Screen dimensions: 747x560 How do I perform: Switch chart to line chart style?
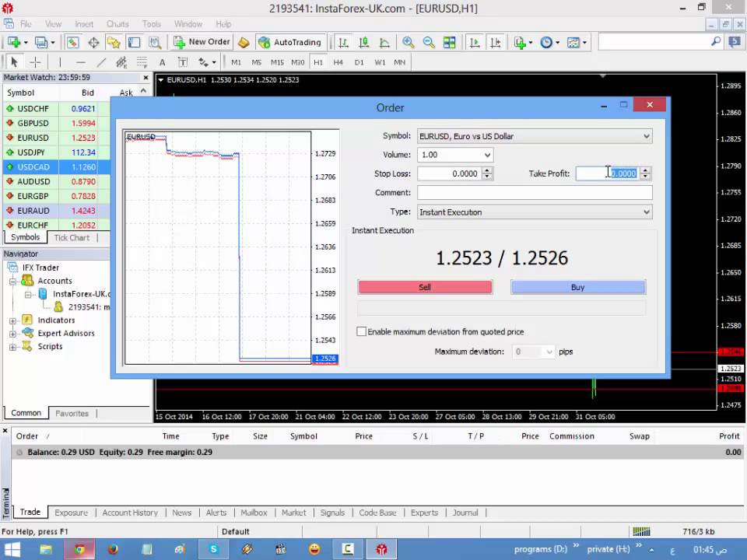pyautogui.click(x=384, y=42)
